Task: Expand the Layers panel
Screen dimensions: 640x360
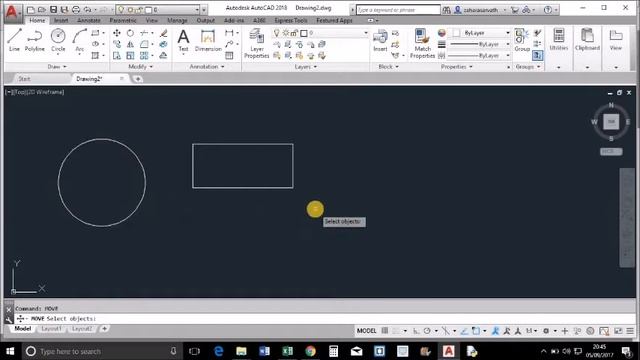Action: point(306,67)
